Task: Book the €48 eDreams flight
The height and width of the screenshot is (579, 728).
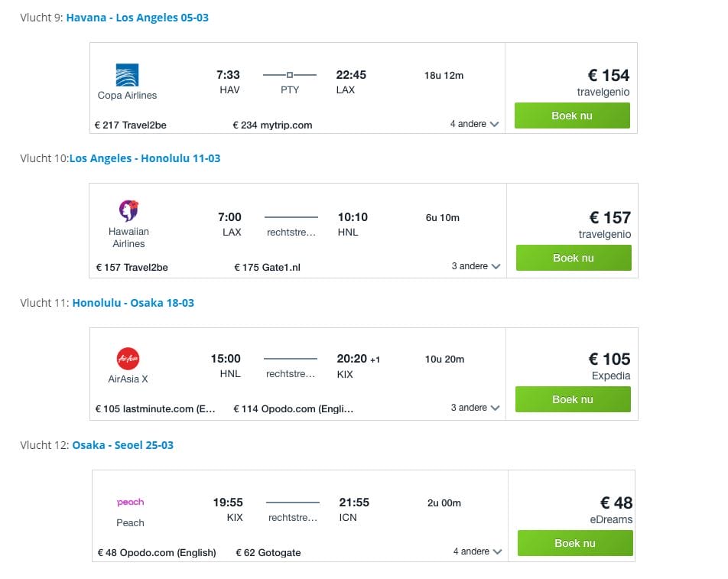Action: click(575, 543)
